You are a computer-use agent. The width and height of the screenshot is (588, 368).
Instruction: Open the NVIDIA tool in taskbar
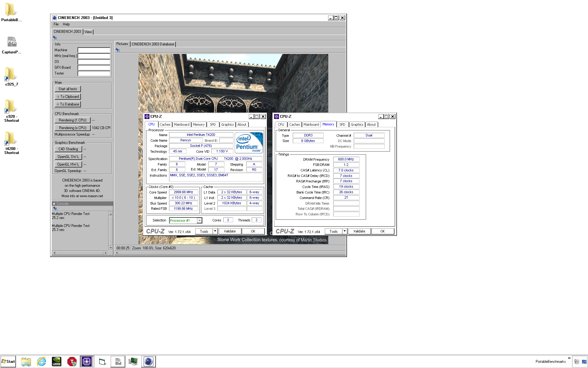[x=57, y=362]
